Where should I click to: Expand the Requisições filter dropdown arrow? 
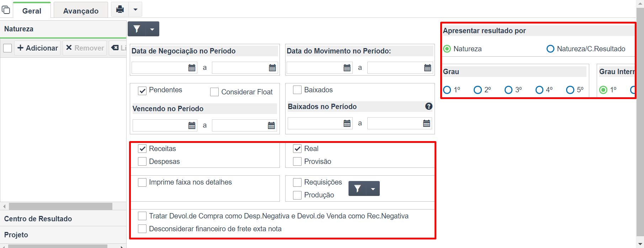[373, 188]
